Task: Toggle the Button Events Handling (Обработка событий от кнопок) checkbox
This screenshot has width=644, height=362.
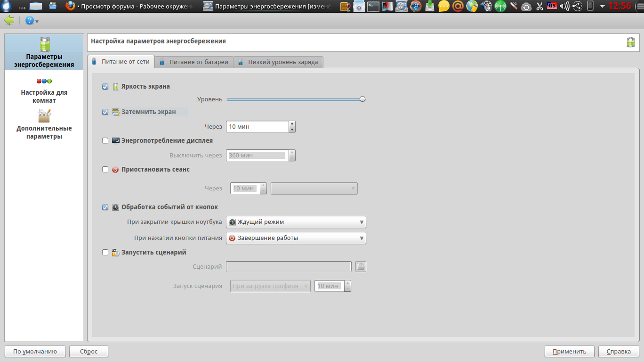Action: (x=105, y=207)
